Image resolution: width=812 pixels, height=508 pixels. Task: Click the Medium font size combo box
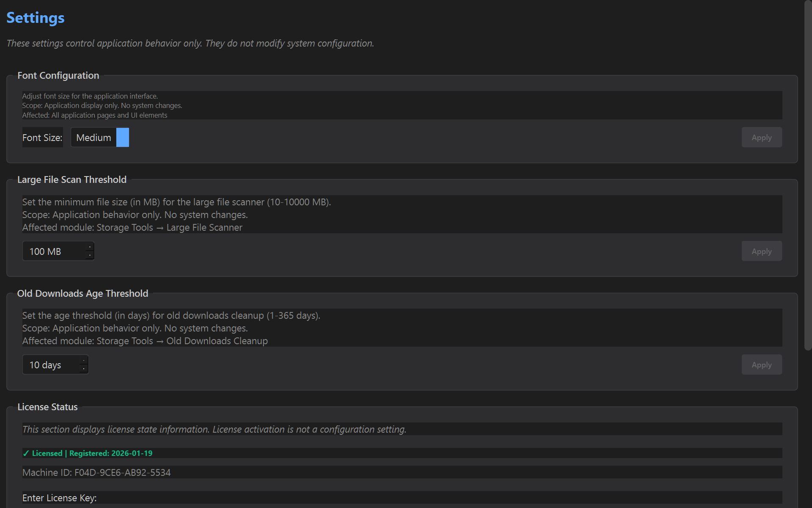pyautogui.click(x=93, y=138)
